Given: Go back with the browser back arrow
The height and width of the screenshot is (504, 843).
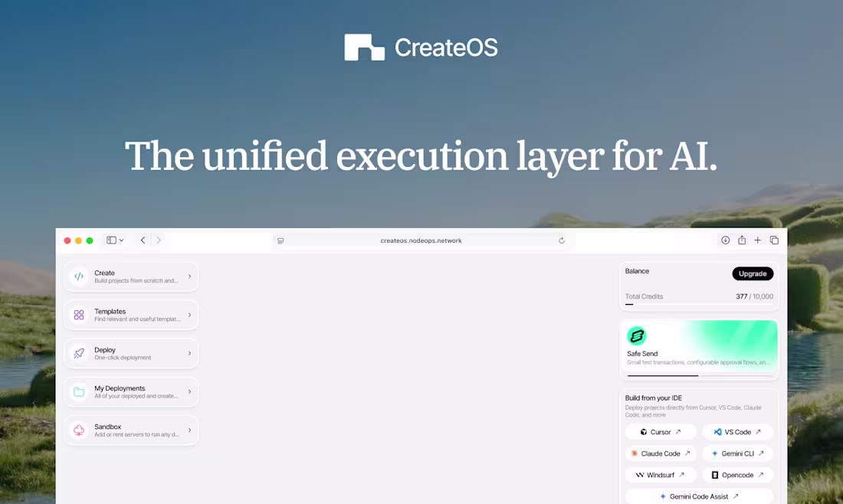Looking at the screenshot, I should point(143,241).
